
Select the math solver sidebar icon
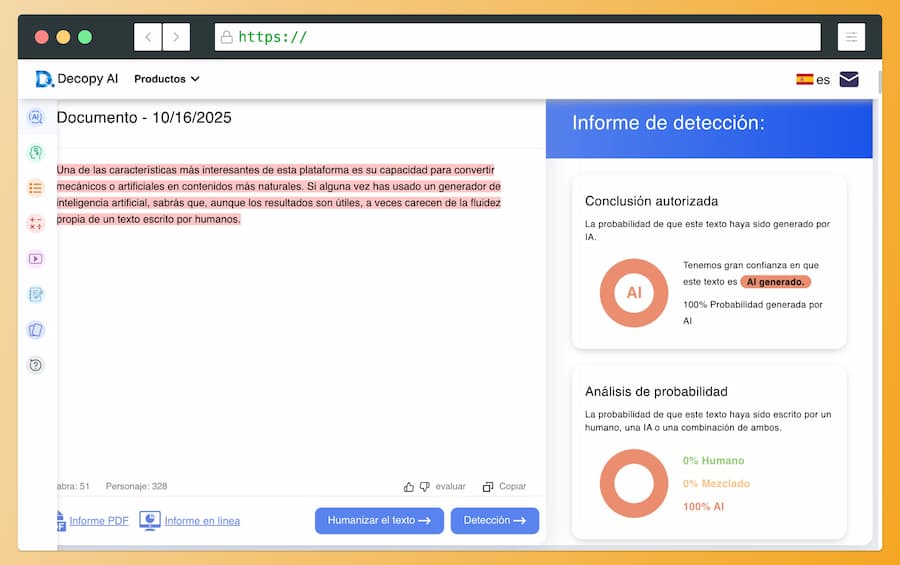36,223
